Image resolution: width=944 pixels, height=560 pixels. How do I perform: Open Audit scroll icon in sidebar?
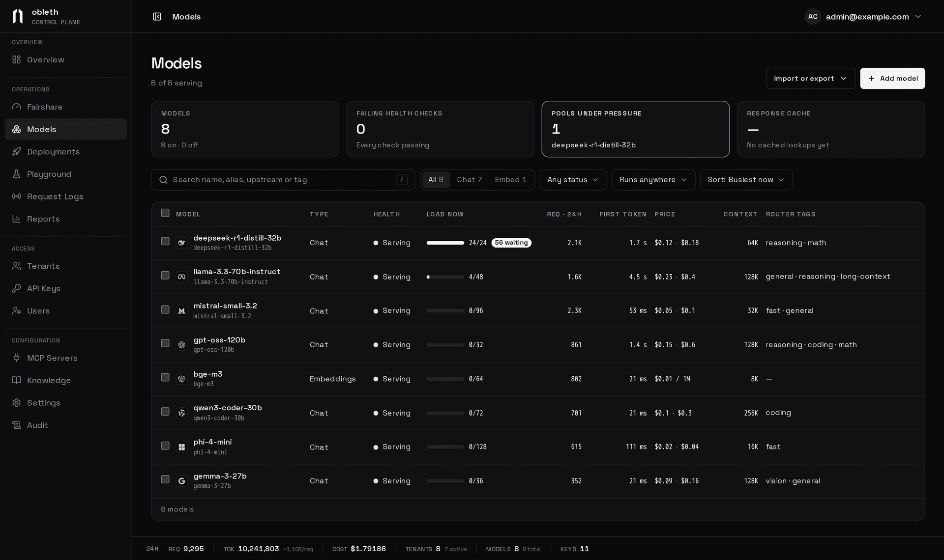point(17,425)
